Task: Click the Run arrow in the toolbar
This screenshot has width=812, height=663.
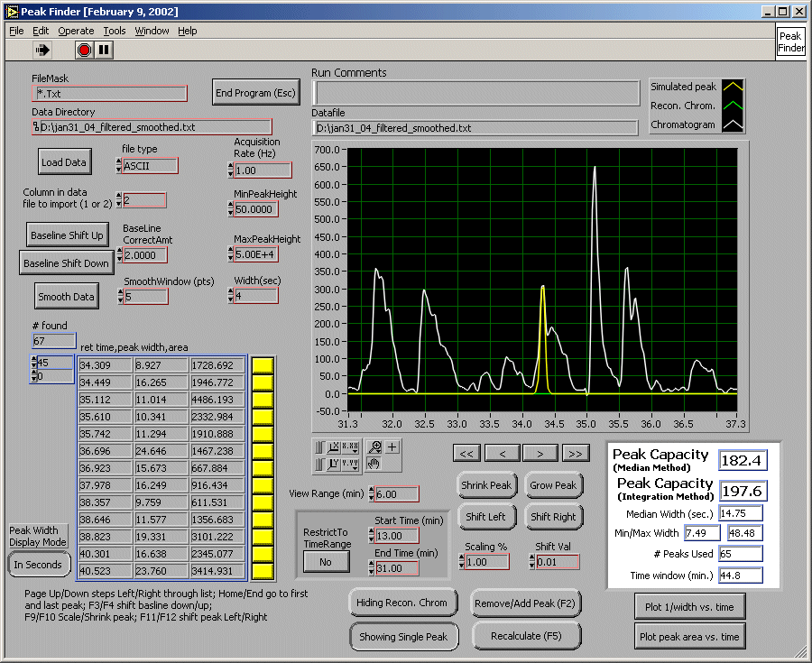Action: 42,50
